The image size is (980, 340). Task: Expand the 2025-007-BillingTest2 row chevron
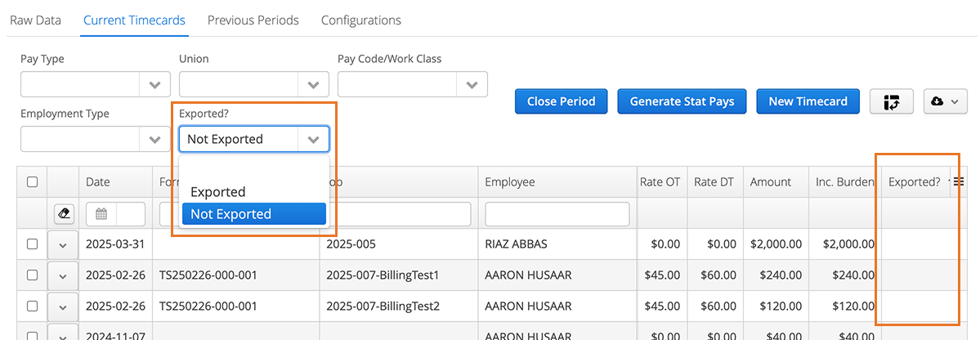coord(62,306)
